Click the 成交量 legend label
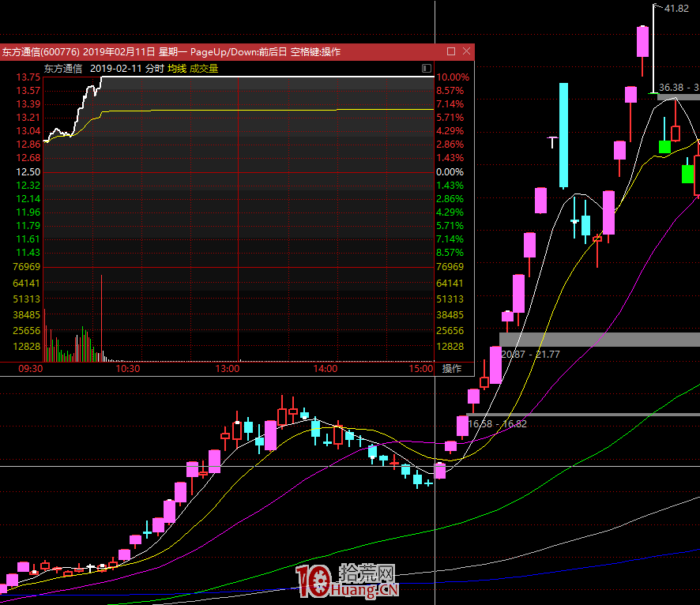This screenshot has width=700, height=605. click(x=204, y=69)
